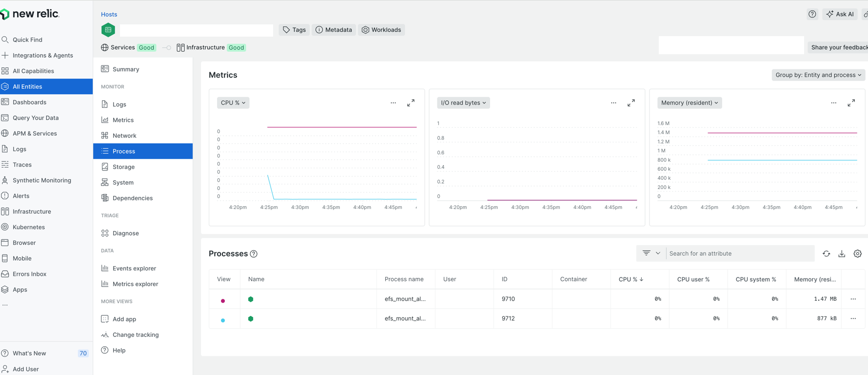Focus Search for an attribute field
The height and width of the screenshot is (375, 868).
tap(740, 253)
